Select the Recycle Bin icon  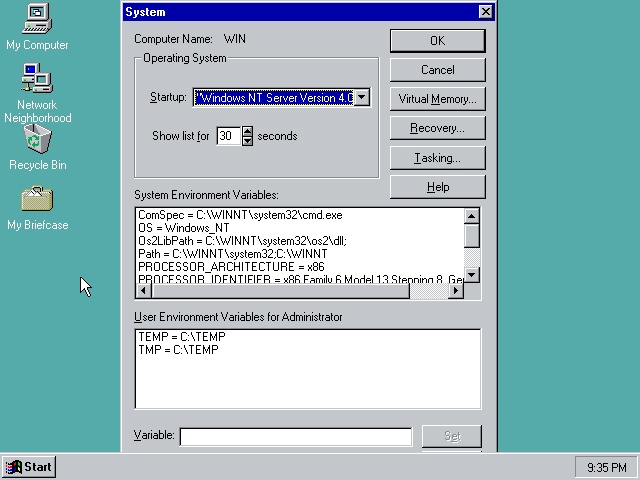[37, 140]
